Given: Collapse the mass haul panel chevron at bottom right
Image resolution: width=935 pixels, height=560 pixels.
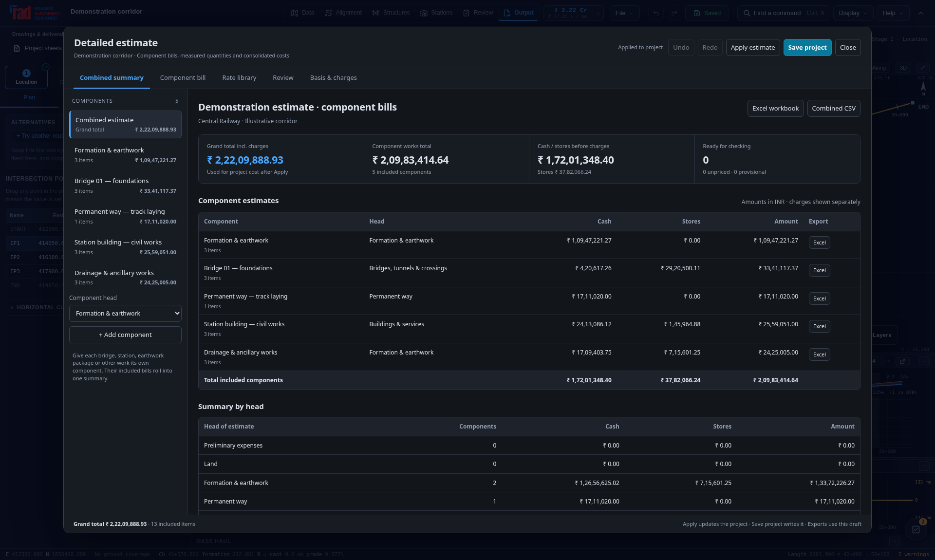Looking at the screenshot, I should coord(894,541).
